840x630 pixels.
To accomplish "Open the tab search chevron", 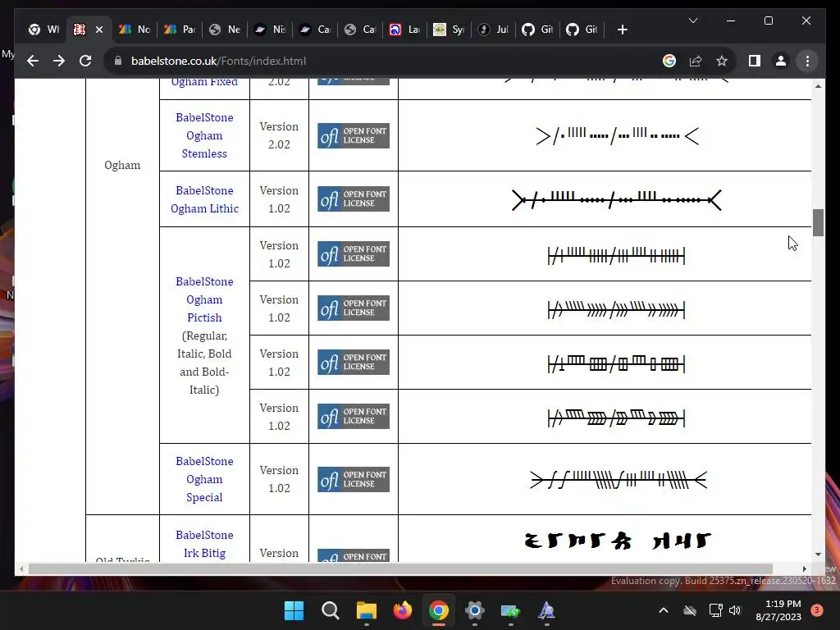I will [692, 21].
